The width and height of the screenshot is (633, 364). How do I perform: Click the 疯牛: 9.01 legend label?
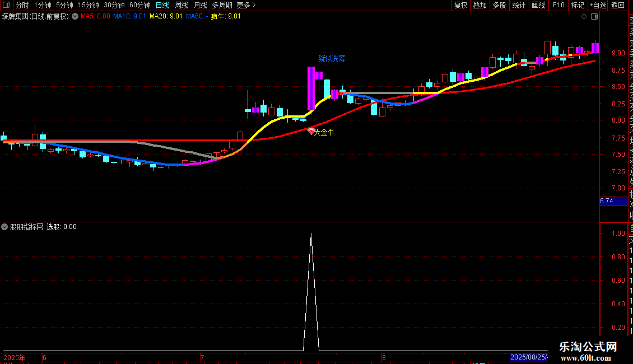coord(226,16)
